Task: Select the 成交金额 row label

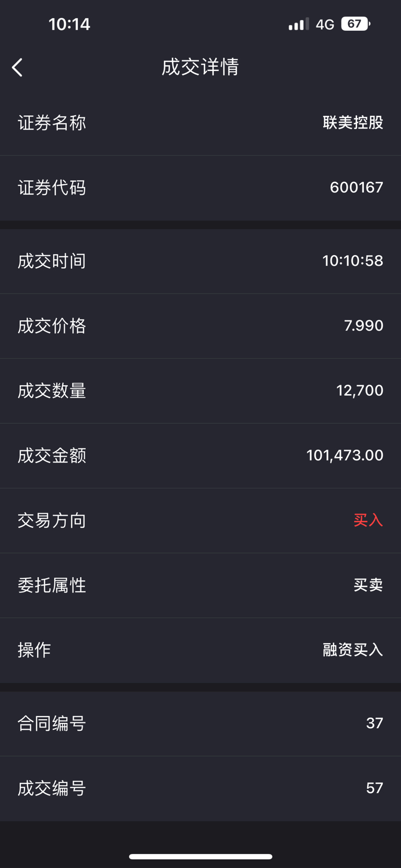Action: tap(52, 456)
